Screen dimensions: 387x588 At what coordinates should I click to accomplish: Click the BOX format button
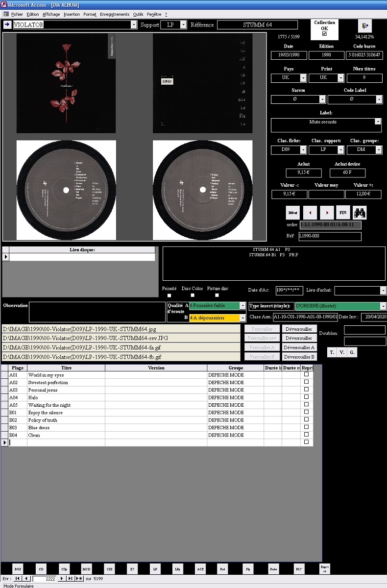point(18,569)
